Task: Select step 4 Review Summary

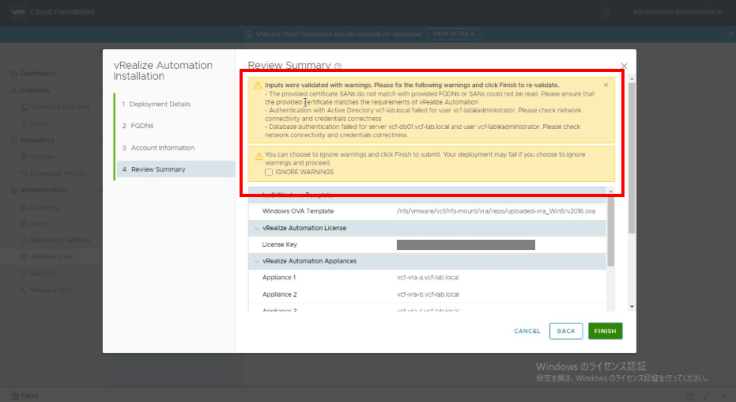Action: [x=176, y=169]
